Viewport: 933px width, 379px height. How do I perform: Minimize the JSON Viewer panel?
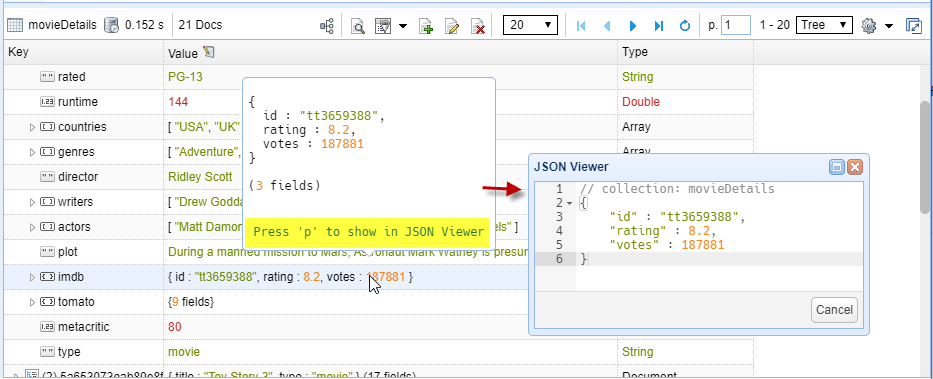[837, 167]
